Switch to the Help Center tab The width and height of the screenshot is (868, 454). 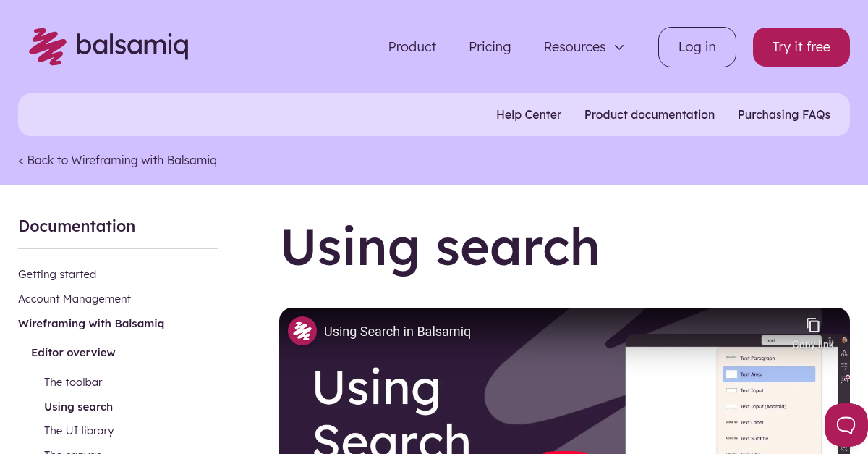point(529,114)
